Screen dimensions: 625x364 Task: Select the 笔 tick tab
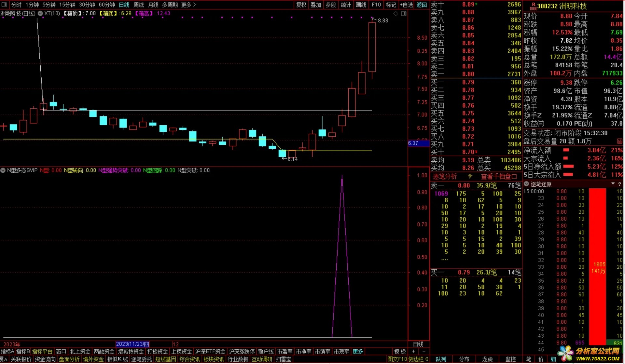coord(529,359)
